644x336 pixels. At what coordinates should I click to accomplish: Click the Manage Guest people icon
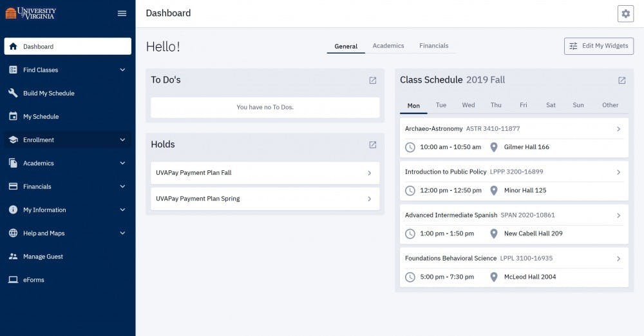13,257
